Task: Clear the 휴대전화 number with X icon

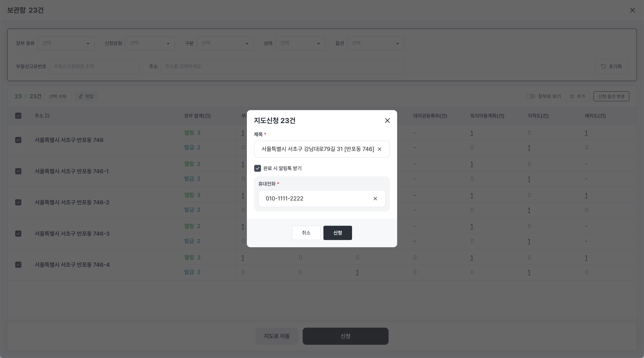Action: 375,198
